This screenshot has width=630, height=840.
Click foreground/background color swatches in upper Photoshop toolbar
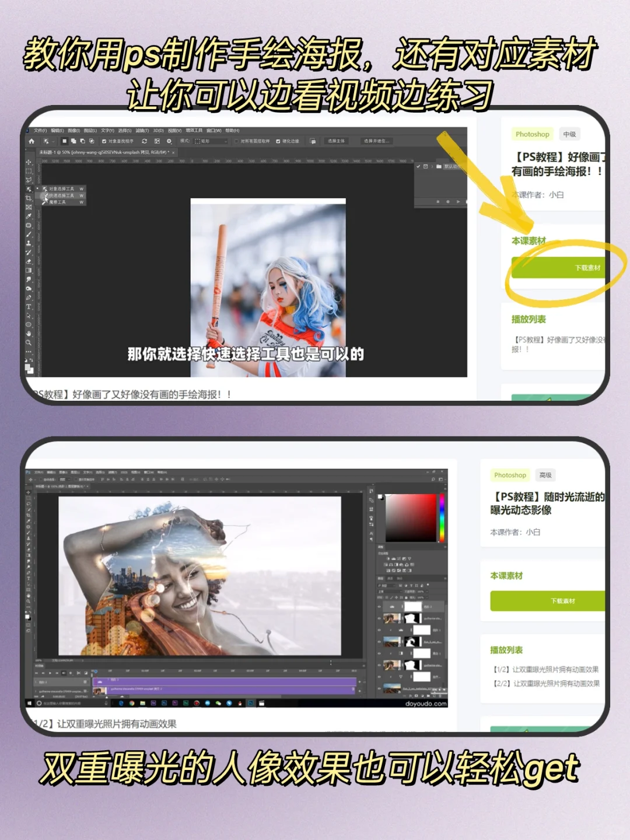(29, 369)
